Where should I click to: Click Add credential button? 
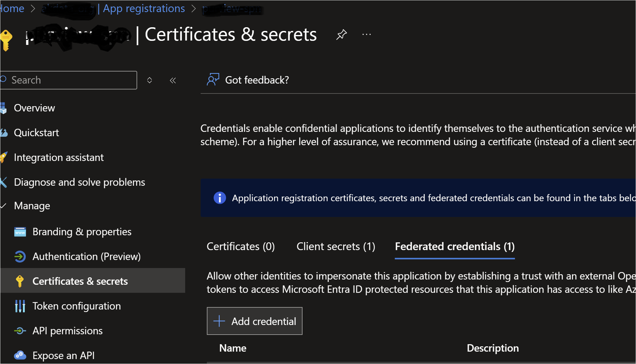(255, 321)
